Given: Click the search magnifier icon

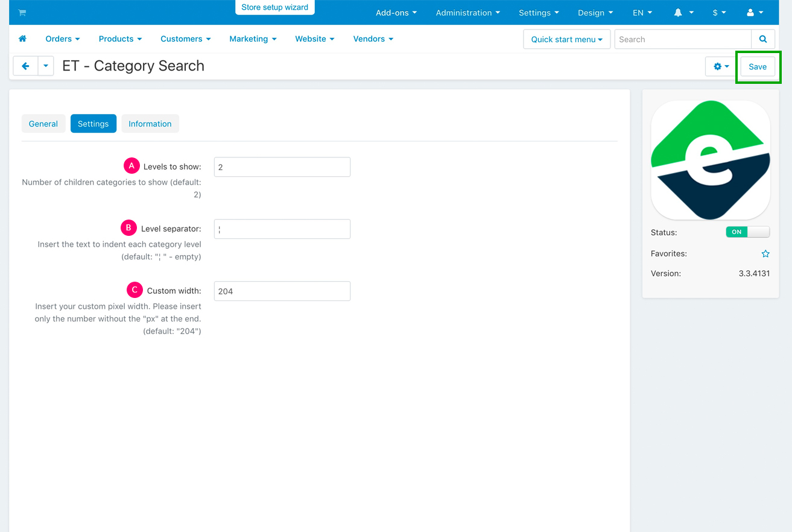Looking at the screenshot, I should click(x=763, y=39).
